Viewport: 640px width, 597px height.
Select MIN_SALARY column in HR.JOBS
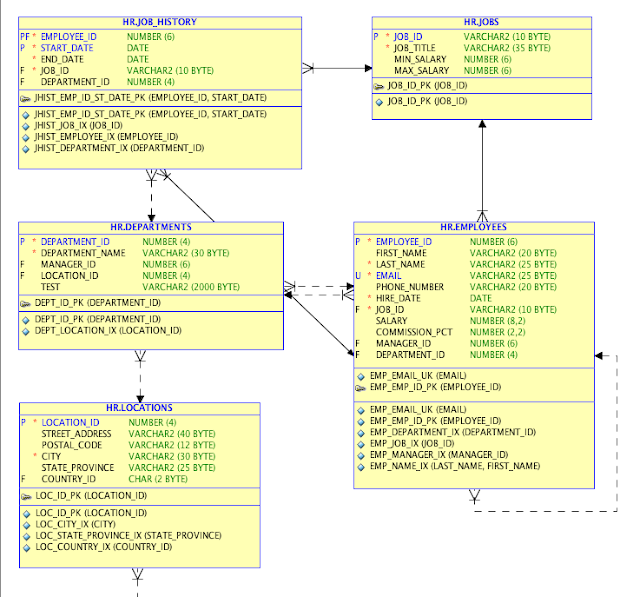click(x=420, y=60)
